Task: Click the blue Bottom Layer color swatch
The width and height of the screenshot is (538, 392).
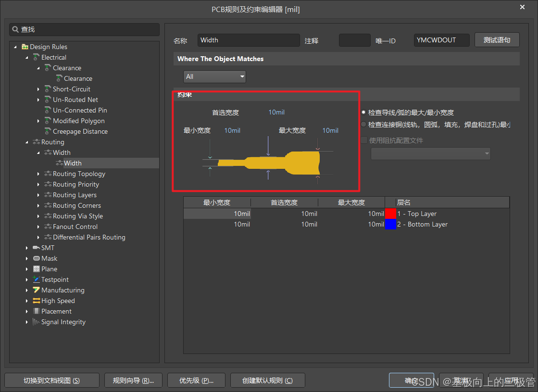Action: point(390,224)
